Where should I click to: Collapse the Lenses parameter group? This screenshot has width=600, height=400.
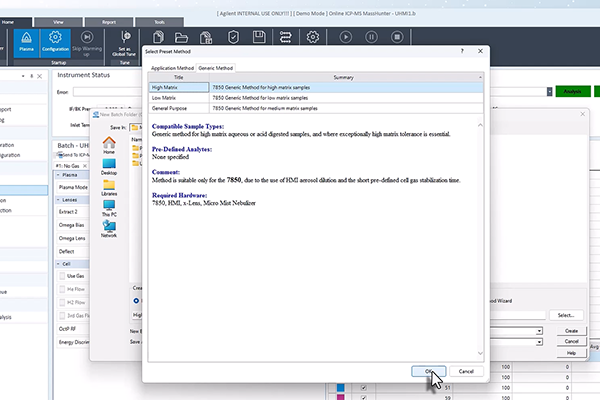(58, 200)
